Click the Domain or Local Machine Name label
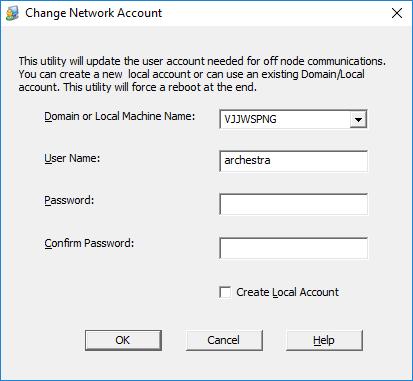 119,116
